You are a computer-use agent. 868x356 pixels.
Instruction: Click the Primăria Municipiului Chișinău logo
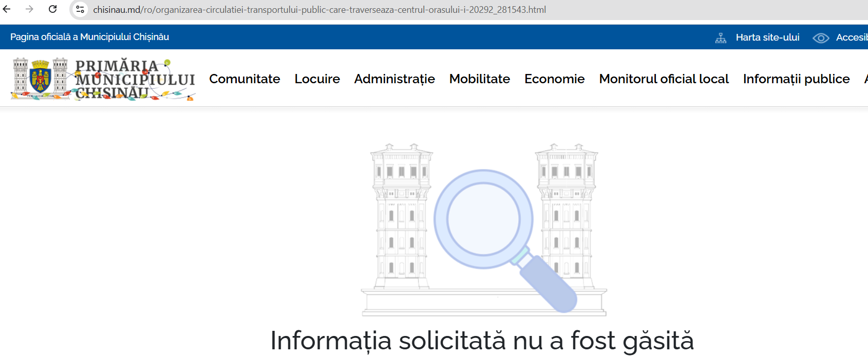click(x=103, y=79)
